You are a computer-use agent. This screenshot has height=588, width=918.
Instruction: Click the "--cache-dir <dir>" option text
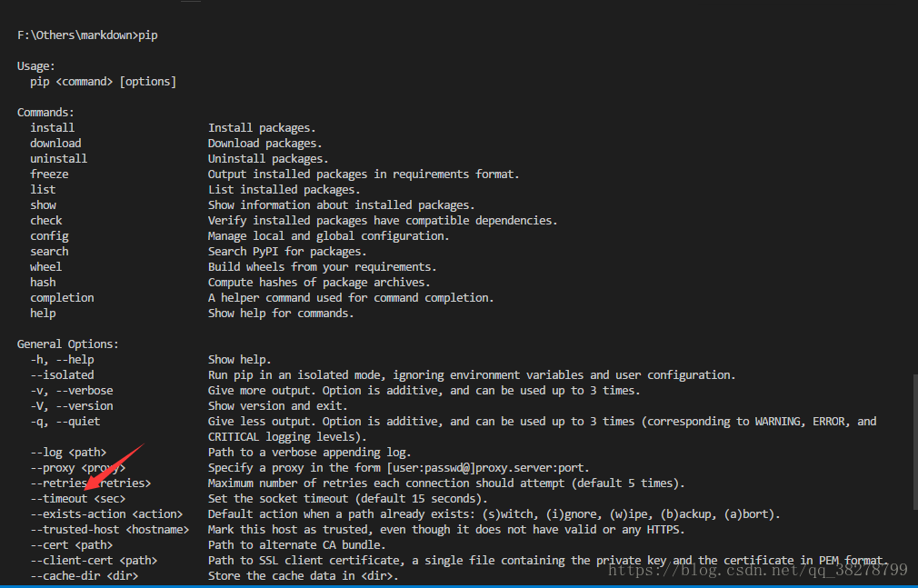[x=85, y=576]
